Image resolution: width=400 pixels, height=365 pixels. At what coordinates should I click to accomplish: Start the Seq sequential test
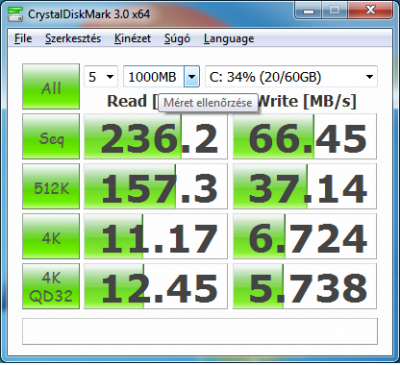[x=51, y=136]
